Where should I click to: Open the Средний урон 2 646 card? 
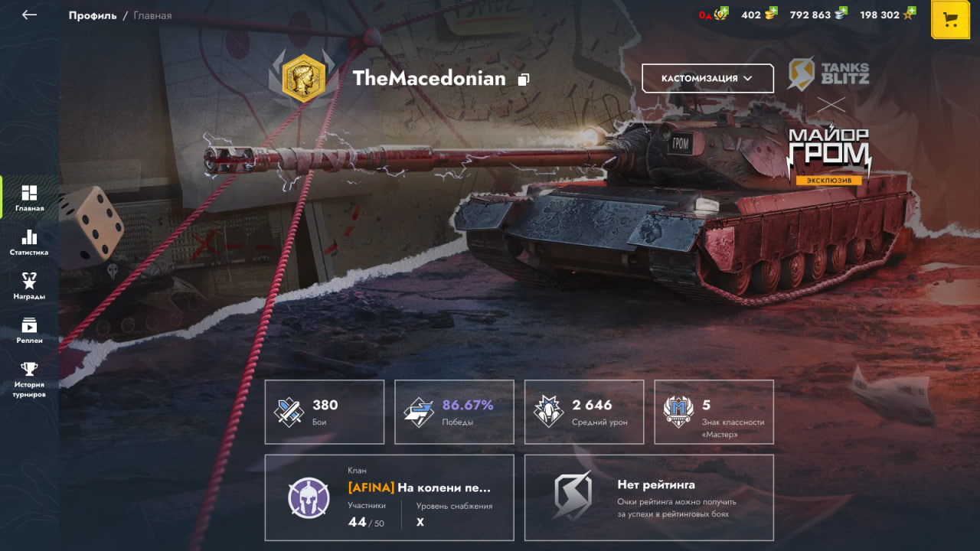click(584, 412)
